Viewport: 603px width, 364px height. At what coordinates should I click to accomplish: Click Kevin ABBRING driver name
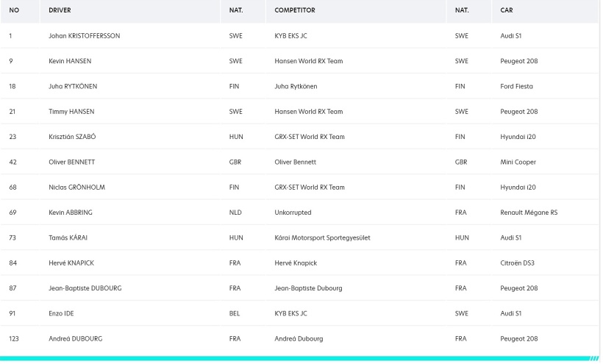[x=71, y=213]
